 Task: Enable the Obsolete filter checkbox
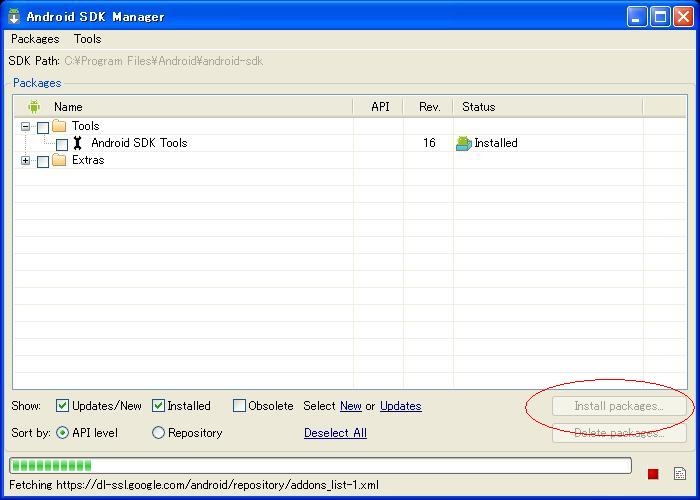[x=239, y=405]
